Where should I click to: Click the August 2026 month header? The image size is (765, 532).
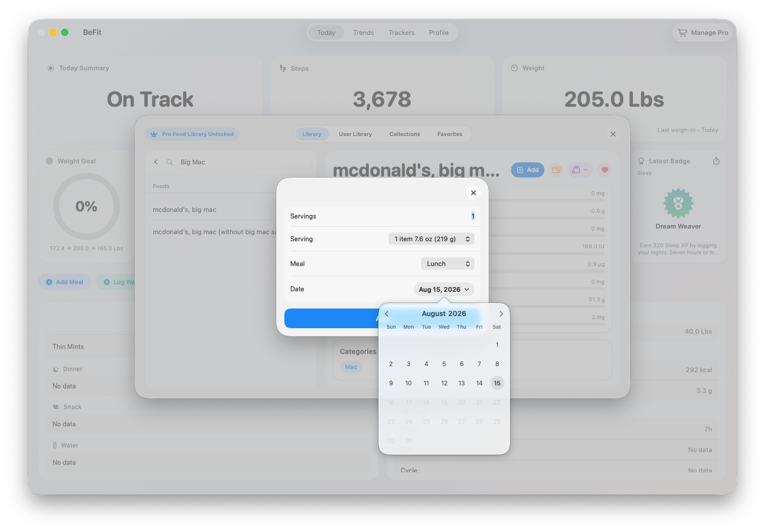(x=444, y=314)
